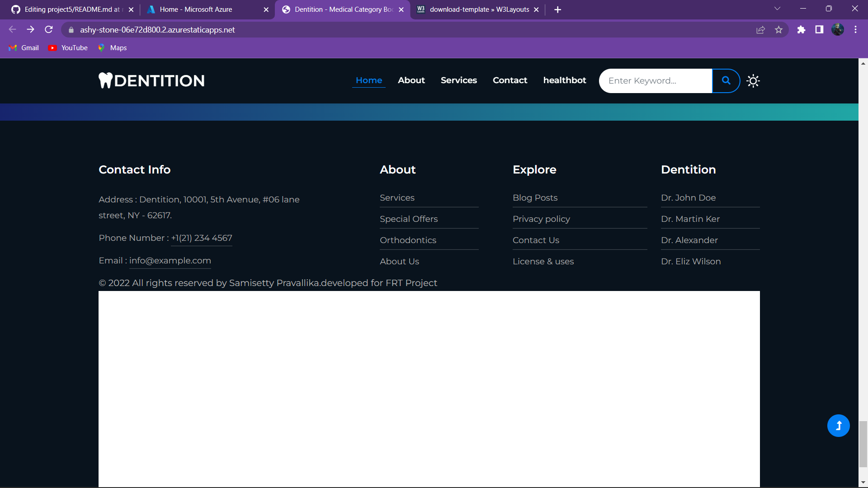Bookmark this page with star icon

(x=778, y=30)
